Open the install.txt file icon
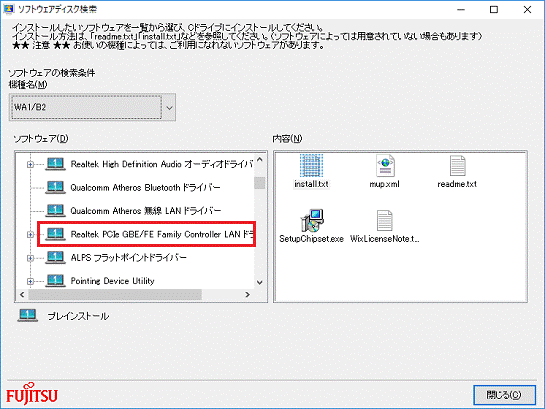The image size is (545, 409). pos(311,166)
